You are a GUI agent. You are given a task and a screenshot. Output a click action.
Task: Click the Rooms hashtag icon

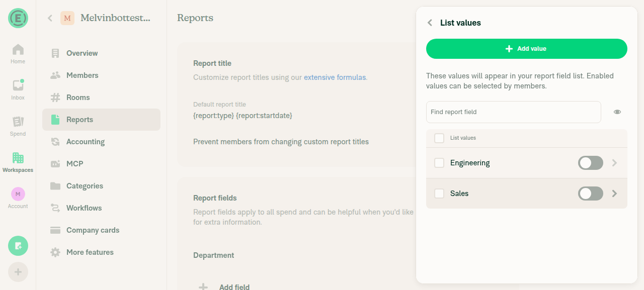point(55,98)
